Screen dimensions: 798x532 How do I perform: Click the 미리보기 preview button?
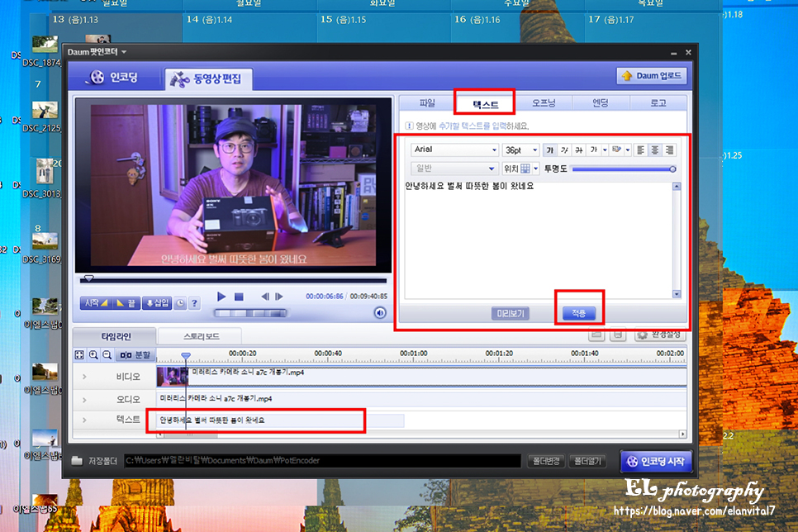pyautogui.click(x=511, y=313)
